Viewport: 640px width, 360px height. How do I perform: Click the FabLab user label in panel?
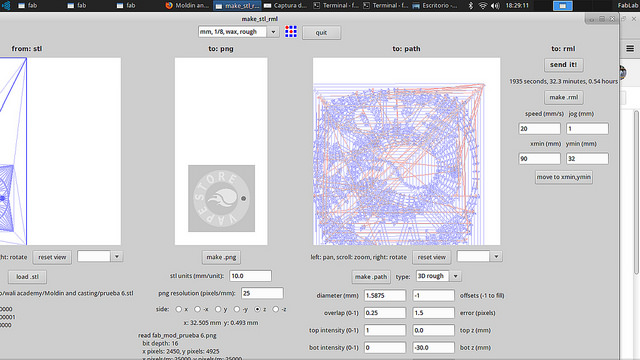[628, 5]
